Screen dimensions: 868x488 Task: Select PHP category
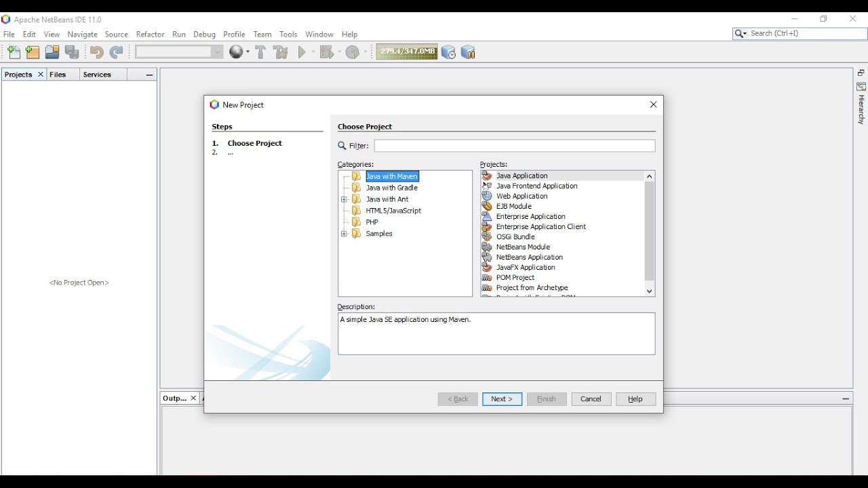click(x=372, y=222)
